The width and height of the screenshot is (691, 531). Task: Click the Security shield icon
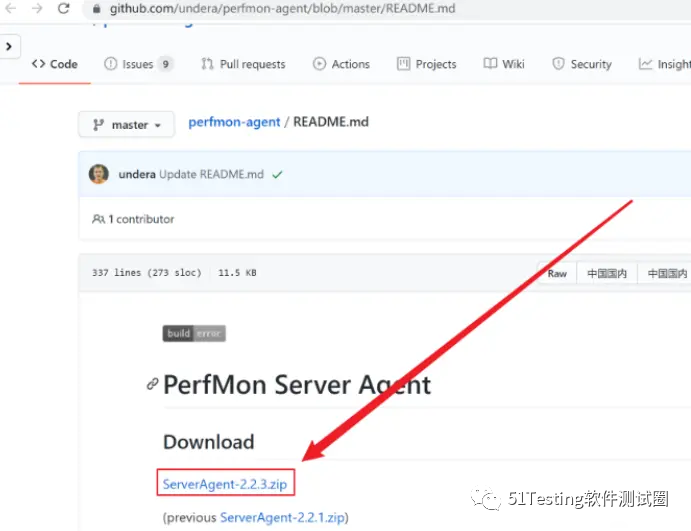(x=558, y=64)
